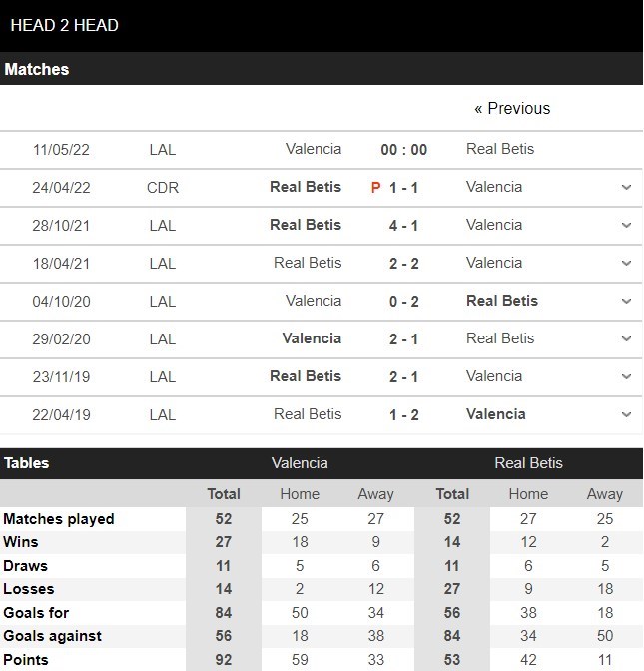Viewport: 644px width, 671px height.
Task: Expand the 22/04/19 match chevron
Action: point(626,414)
